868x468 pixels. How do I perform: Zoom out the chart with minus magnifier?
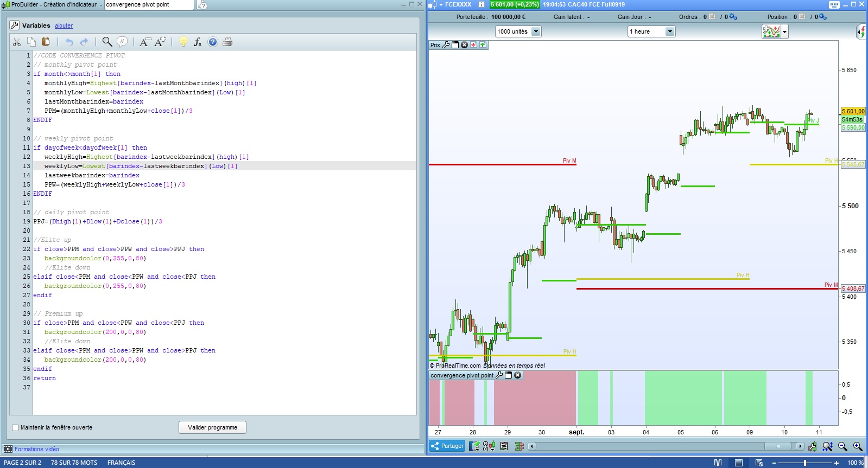842,446
